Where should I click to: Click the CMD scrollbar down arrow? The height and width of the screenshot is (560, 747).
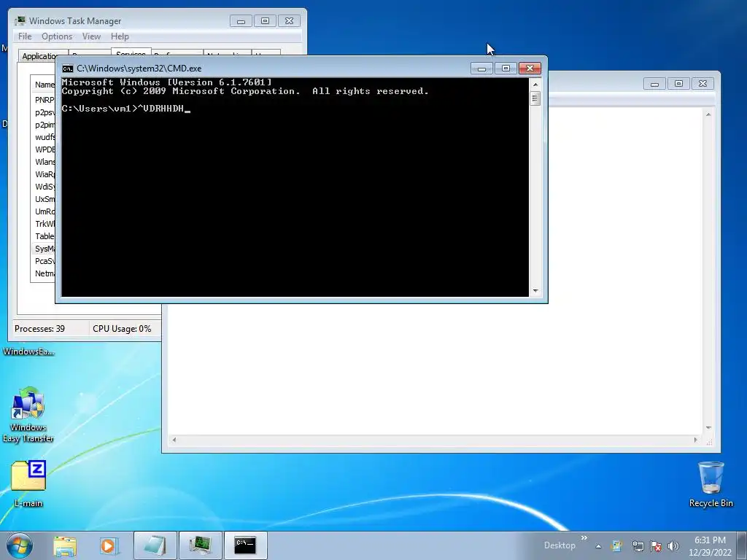535,290
